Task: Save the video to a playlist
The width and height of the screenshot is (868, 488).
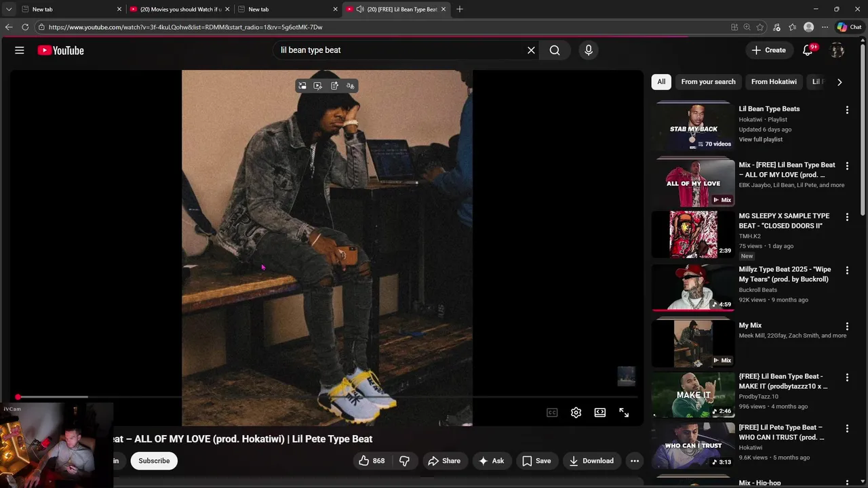Action: 536,461
